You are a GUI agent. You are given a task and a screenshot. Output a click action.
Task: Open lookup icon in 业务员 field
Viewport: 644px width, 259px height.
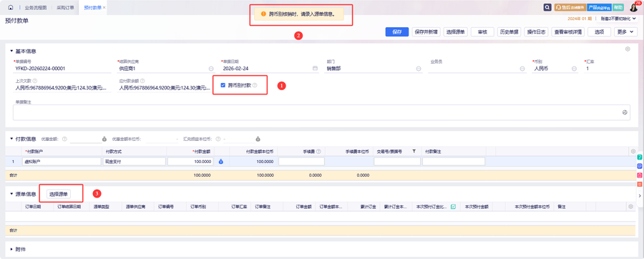tap(523, 69)
